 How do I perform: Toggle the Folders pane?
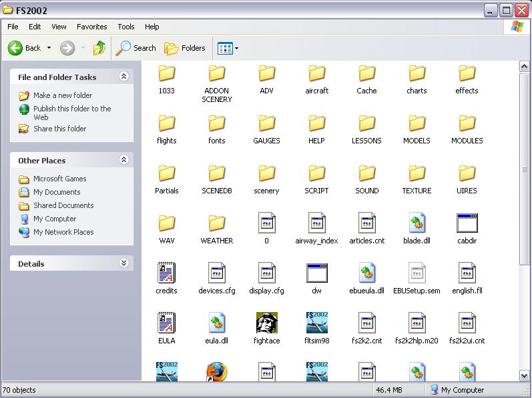click(185, 48)
